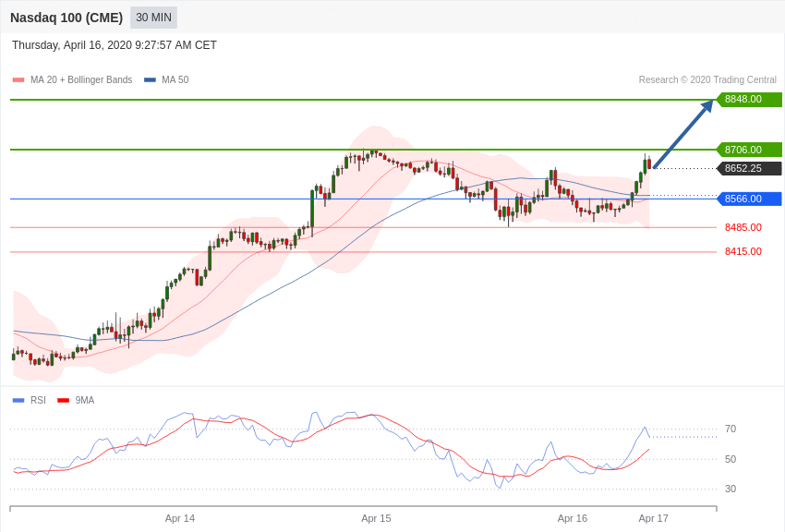Click the 8415.00 red support label

743,251
